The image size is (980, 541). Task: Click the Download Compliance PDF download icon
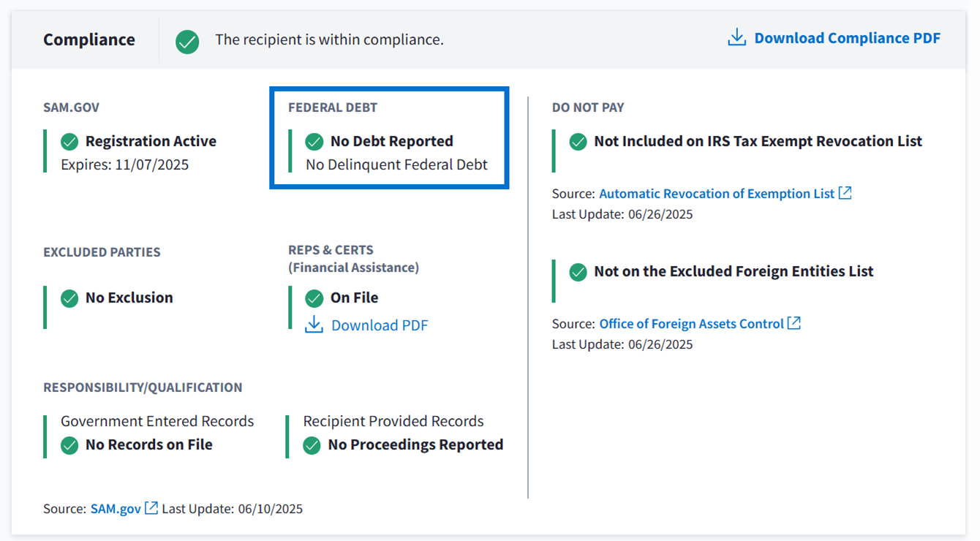(x=736, y=38)
